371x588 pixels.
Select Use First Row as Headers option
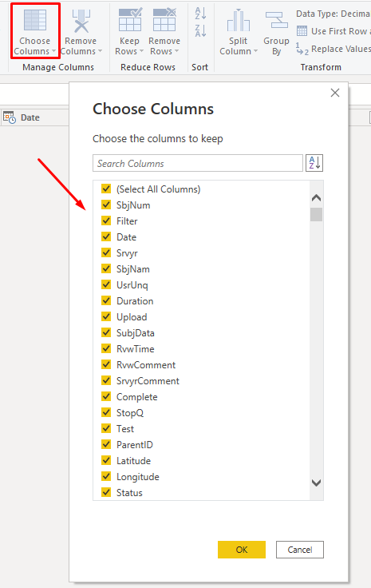(x=334, y=31)
